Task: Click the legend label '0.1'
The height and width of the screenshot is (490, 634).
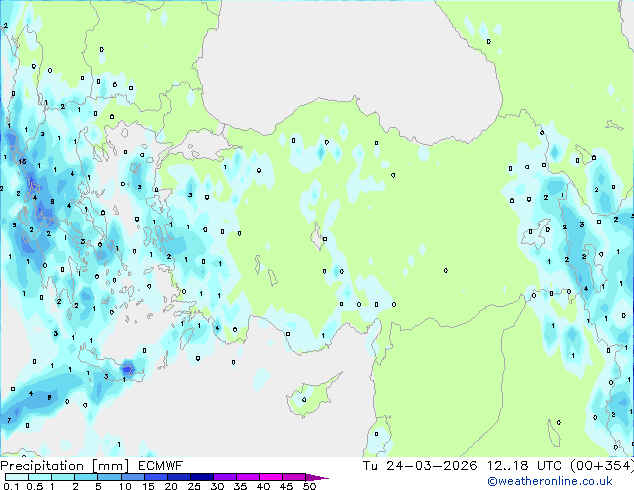Action: click(x=11, y=486)
